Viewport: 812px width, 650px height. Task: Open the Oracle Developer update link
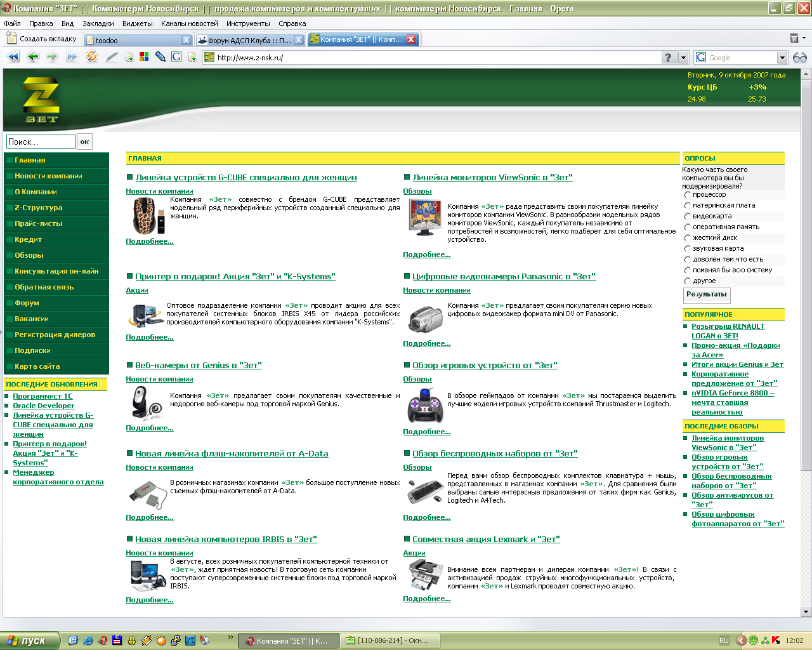point(44,406)
